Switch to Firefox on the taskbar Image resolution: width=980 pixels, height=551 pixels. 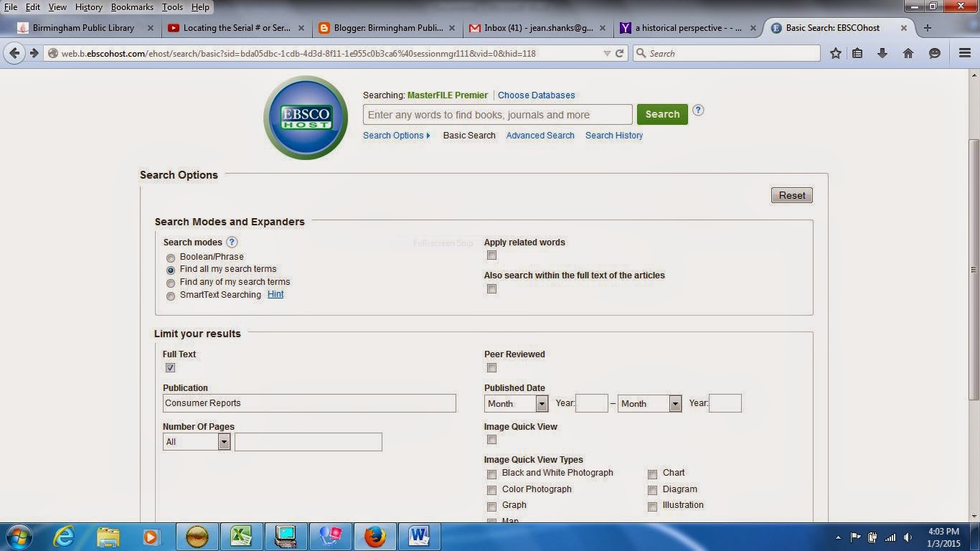coord(374,537)
